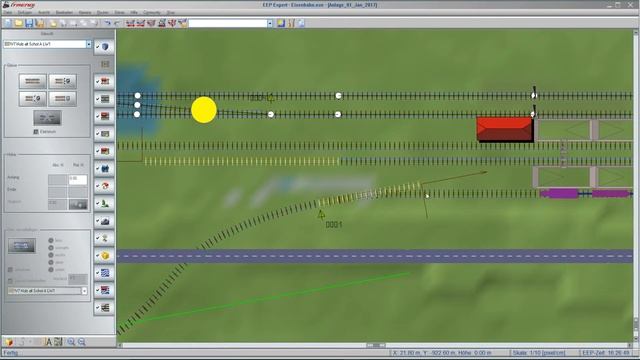Click the blue-yellow icon right of toolbar combo box

281,23
